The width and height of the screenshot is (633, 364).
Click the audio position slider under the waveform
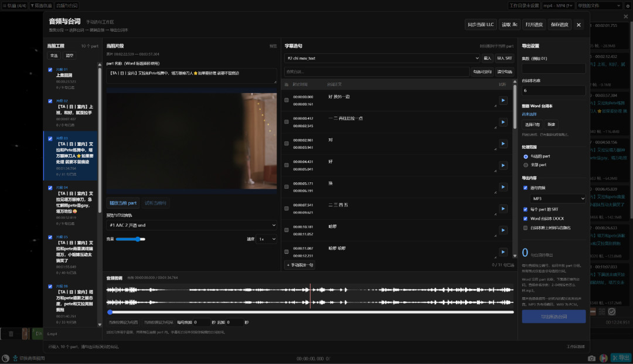pyautogui.click(x=311, y=312)
